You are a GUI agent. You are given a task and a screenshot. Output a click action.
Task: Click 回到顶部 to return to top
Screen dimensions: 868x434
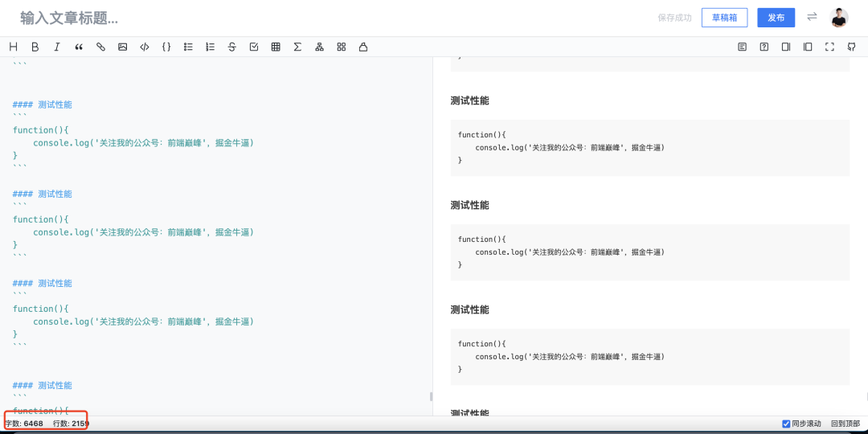pyautogui.click(x=845, y=424)
